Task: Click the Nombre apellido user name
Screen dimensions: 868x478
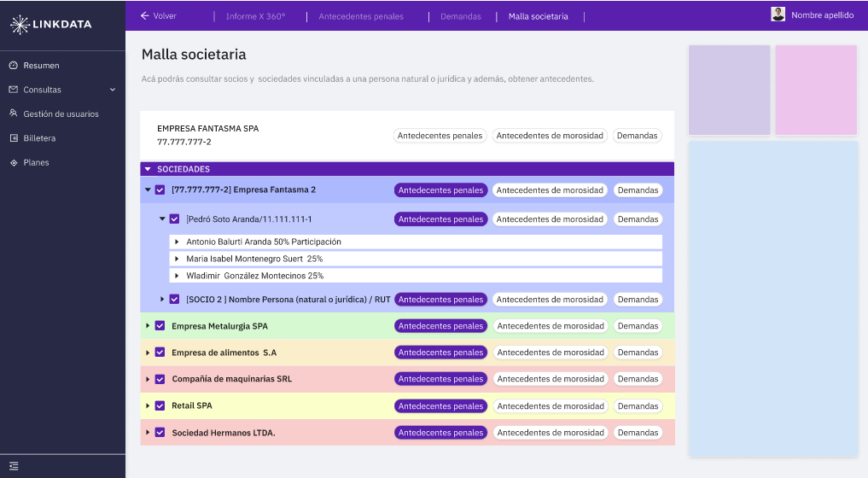Action: point(822,15)
